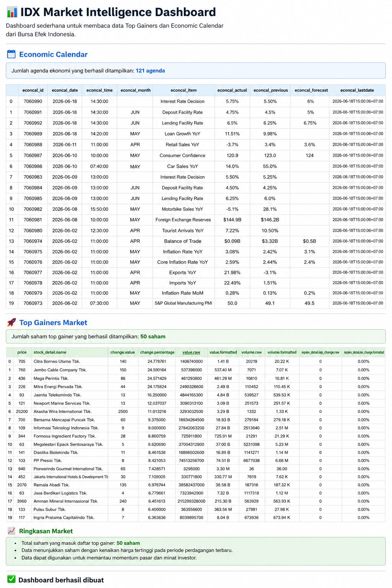Click 'PP Presisi Tbk.' stock name
This screenshot has height=588, width=392.
[48, 461]
